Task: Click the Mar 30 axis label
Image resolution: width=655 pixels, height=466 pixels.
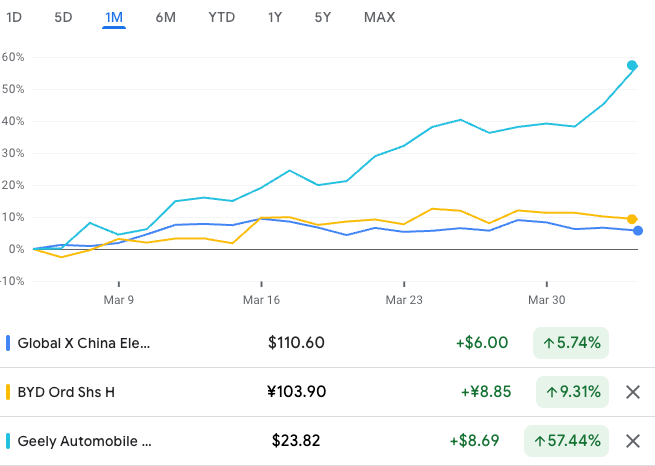Action: (546, 300)
